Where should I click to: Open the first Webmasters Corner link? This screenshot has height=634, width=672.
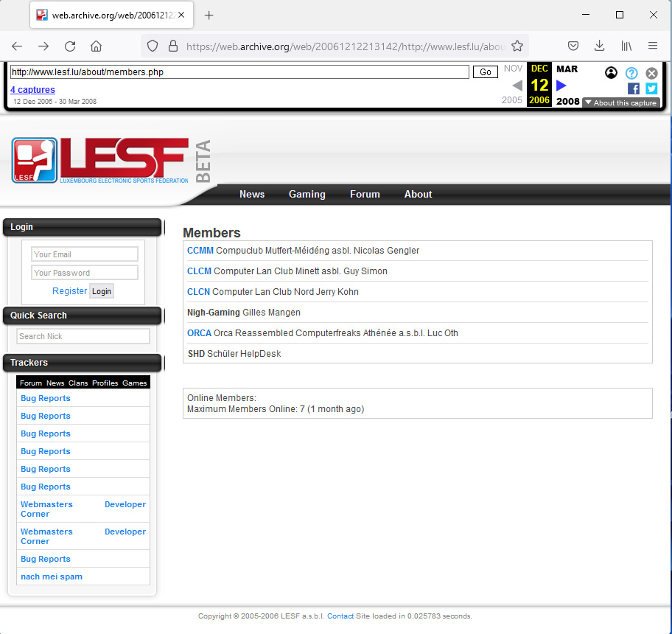[46, 509]
